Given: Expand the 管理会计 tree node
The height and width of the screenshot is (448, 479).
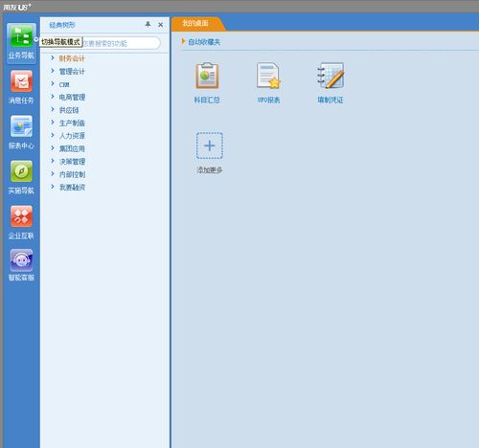Looking at the screenshot, I should (53, 71).
